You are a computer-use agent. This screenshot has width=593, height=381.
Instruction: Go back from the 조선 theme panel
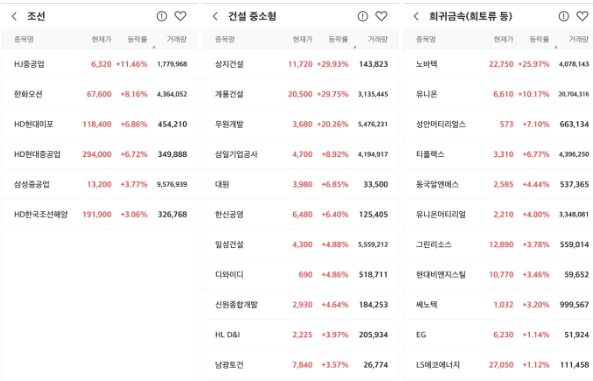[14, 16]
